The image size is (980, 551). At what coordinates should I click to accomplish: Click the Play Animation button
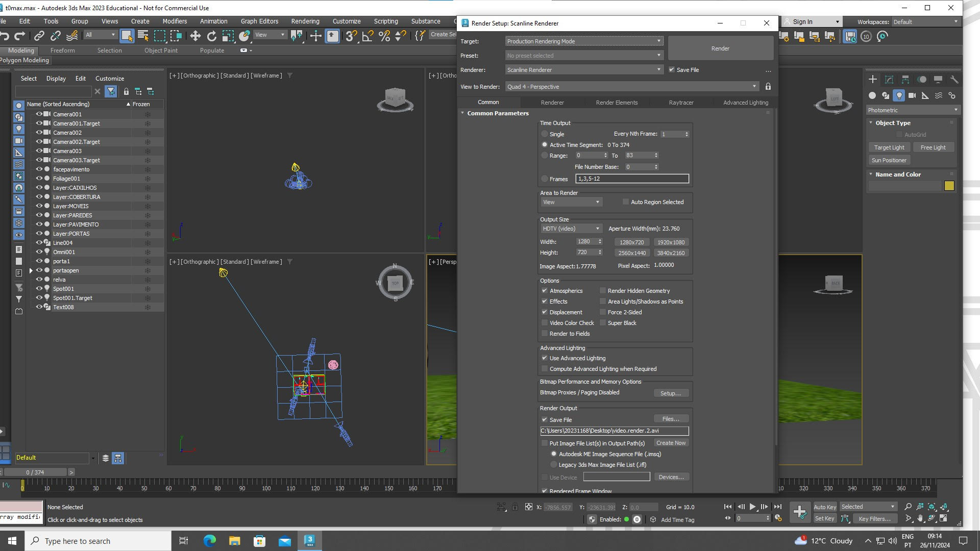tap(752, 507)
